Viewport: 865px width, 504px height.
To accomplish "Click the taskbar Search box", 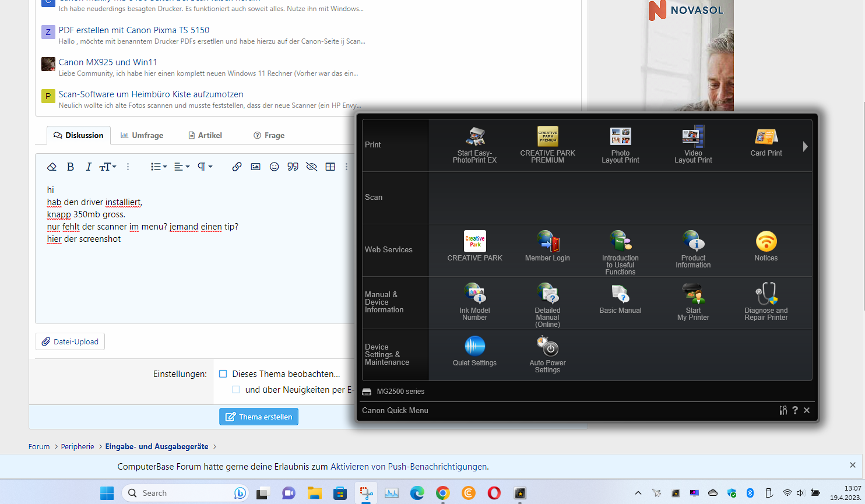I will [x=185, y=493].
